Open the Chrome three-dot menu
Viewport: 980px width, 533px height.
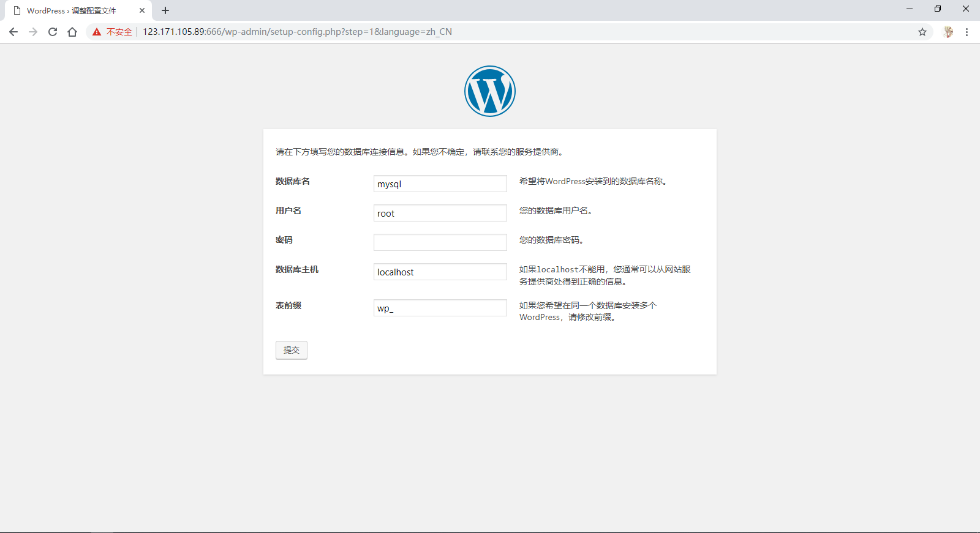pos(967,32)
